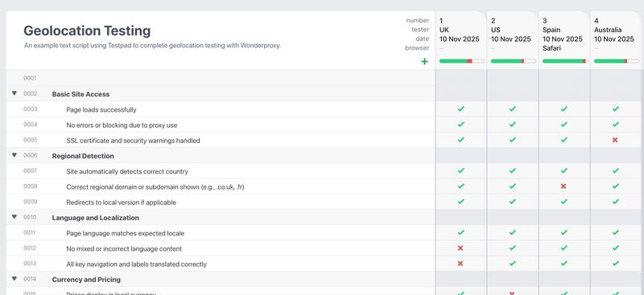The image size is (644, 295).
Task: Click UK check for Site automatically detects country
Action: click(460, 170)
